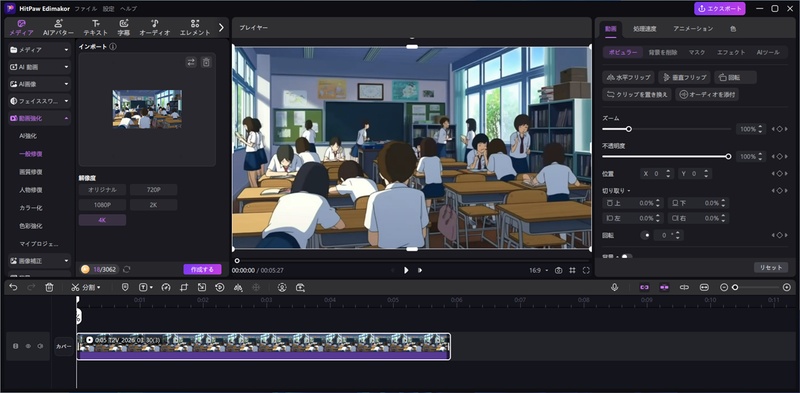Screen dimensions: 800x393
Task: Open the 設定 menu
Action: point(109,9)
